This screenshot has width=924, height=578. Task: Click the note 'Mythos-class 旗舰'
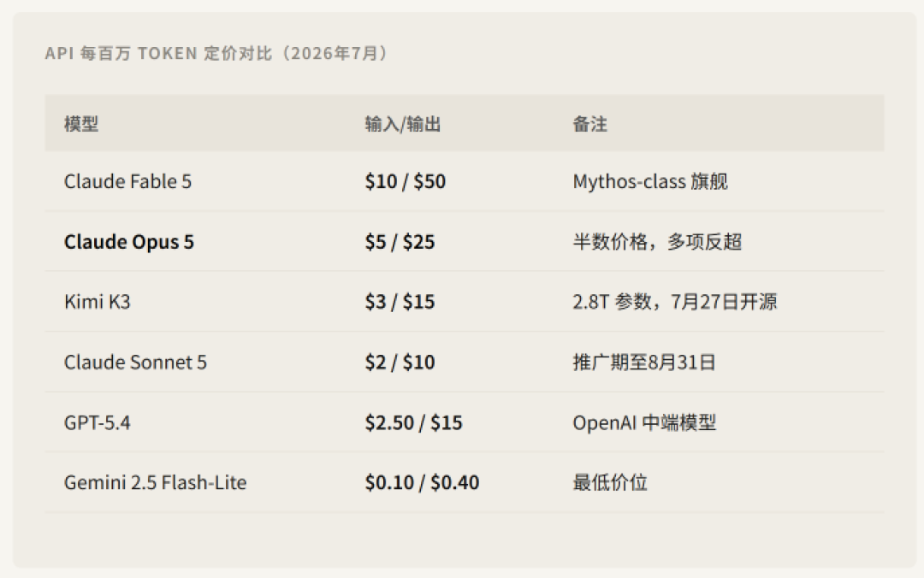click(650, 181)
